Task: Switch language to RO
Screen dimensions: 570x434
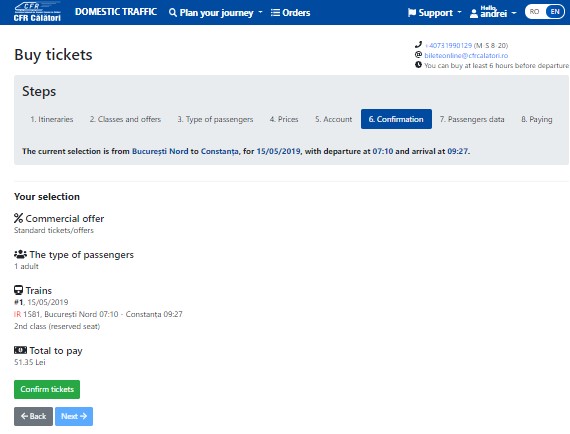Action: click(x=534, y=12)
